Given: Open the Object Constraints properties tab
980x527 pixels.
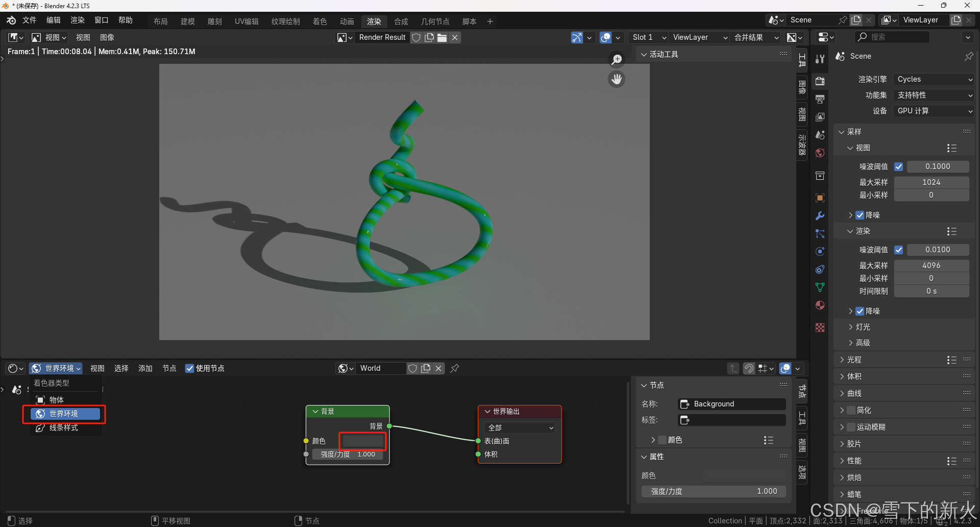Looking at the screenshot, I should (x=820, y=269).
